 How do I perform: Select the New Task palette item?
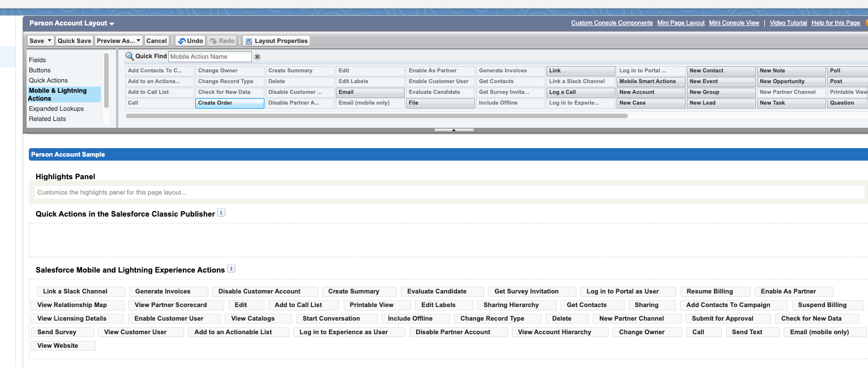pos(792,103)
